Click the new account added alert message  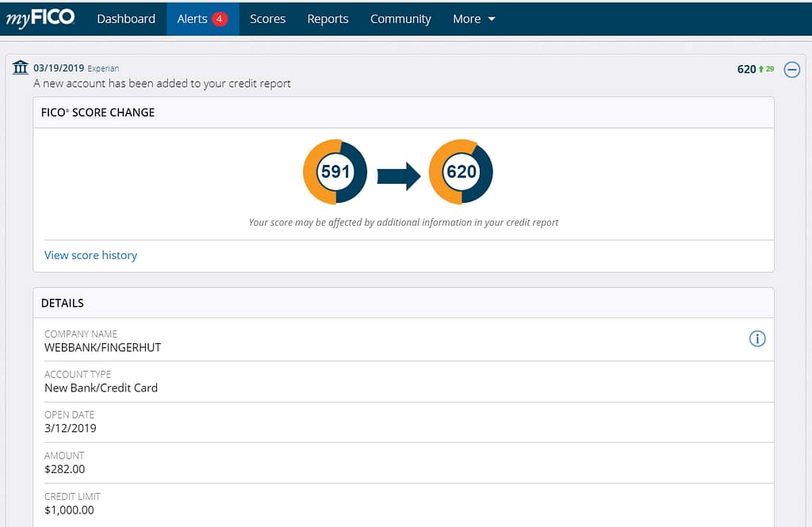click(162, 83)
